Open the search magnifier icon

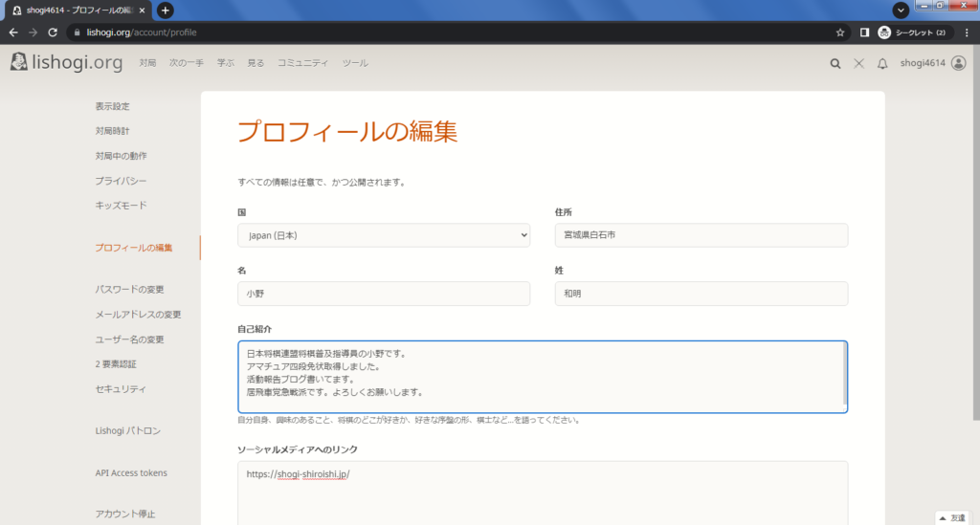tap(835, 63)
